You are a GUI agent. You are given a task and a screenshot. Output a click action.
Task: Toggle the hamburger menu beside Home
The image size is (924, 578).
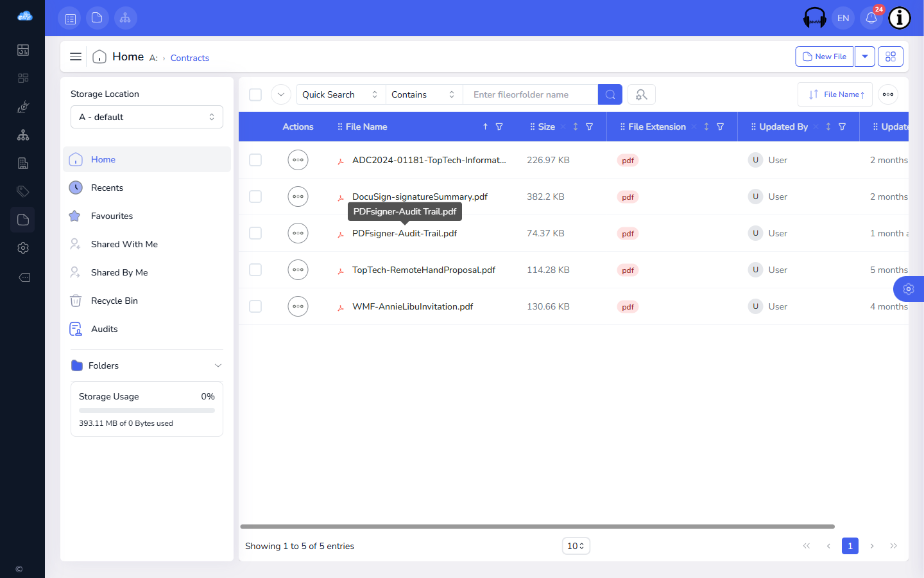pos(76,57)
